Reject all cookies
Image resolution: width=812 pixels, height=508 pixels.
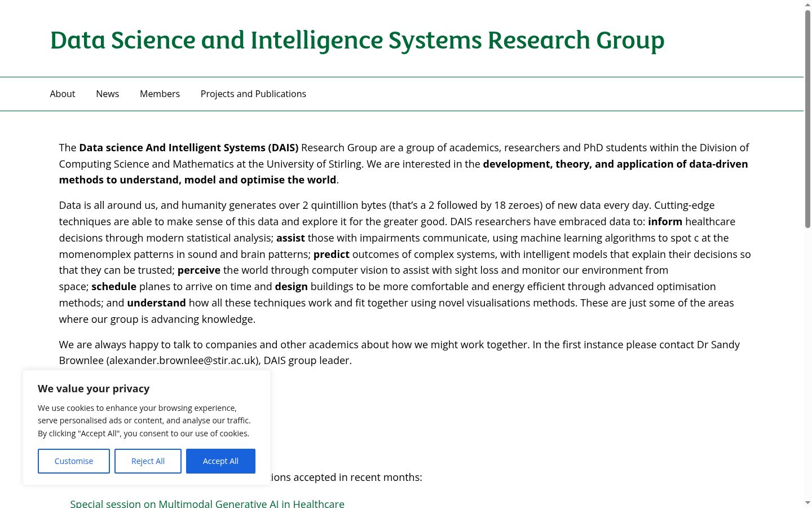click(x=148, y=461)
